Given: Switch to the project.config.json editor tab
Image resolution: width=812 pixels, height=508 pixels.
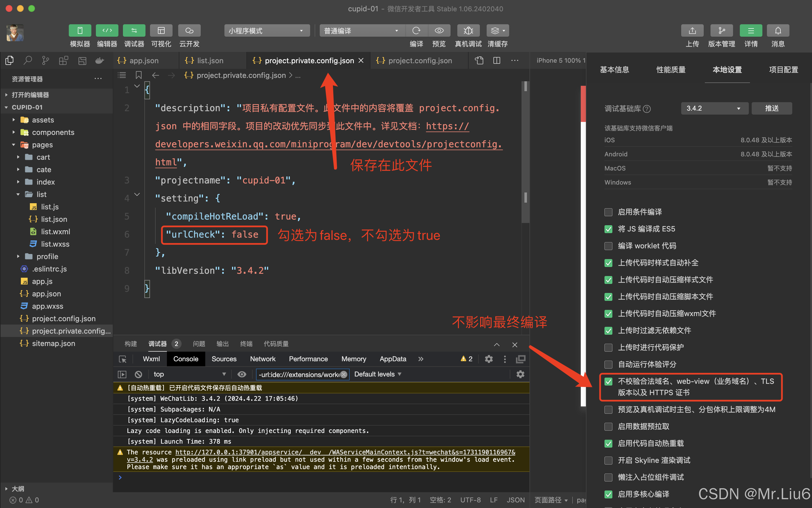Looking at the screenshot, I should (420, 60).
